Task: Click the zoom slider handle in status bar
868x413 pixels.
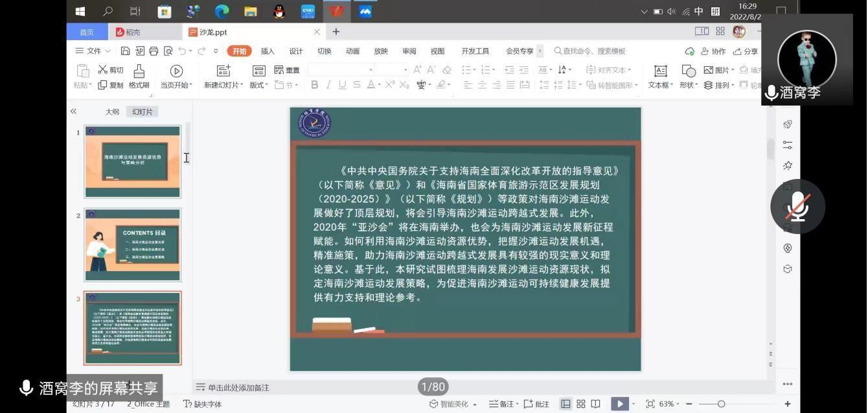Action: (721, 404)
